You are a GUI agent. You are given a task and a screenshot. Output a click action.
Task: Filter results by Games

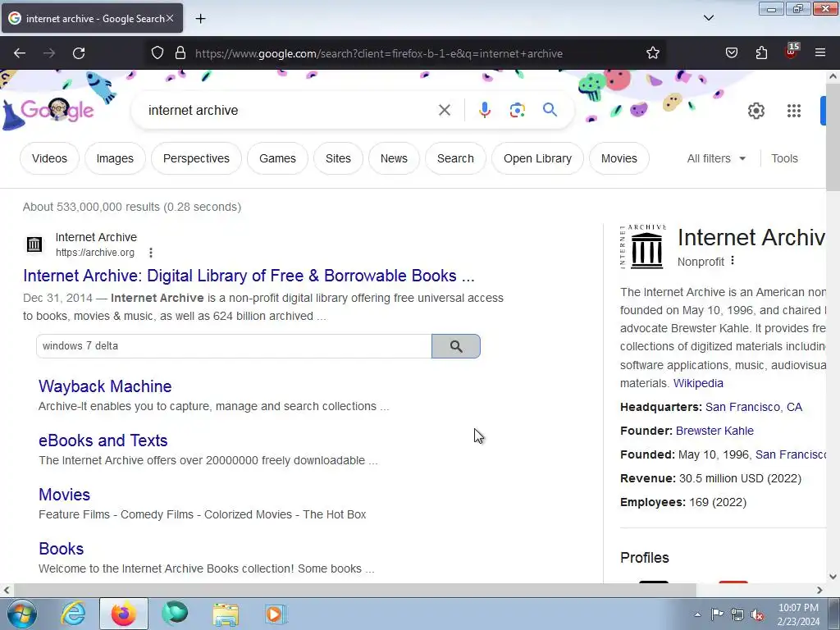point(277,158)
